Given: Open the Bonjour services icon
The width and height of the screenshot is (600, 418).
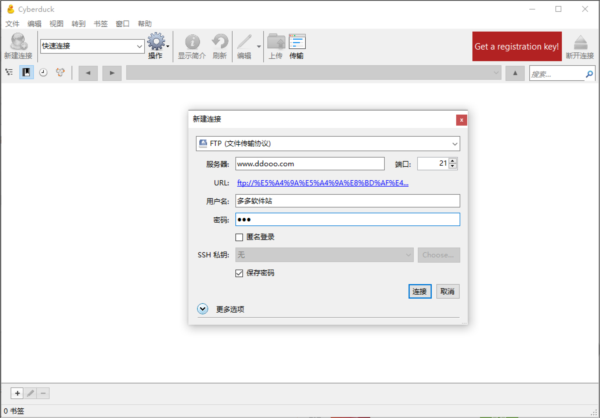Looking at the screenshot, I should tap(60, 72).
